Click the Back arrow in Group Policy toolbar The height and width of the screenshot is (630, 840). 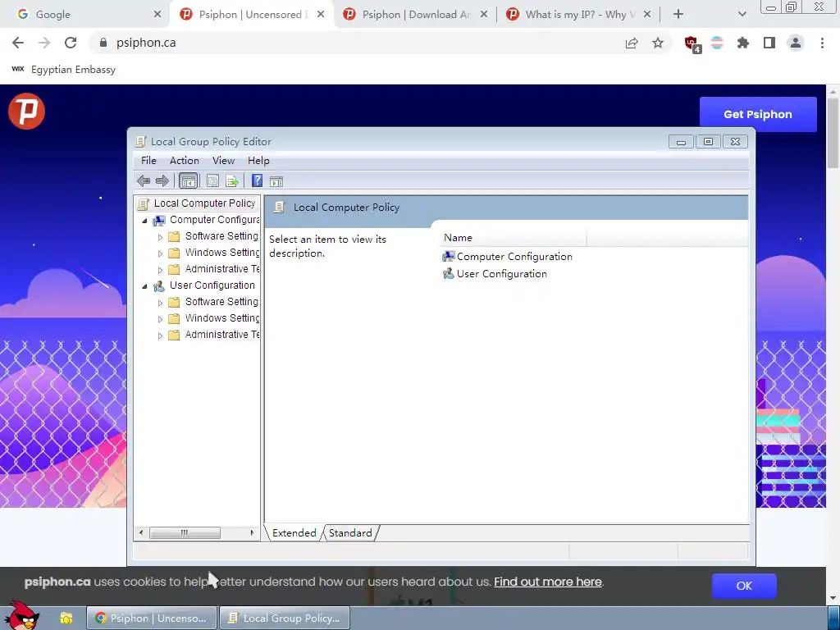[x=143, y=181]
